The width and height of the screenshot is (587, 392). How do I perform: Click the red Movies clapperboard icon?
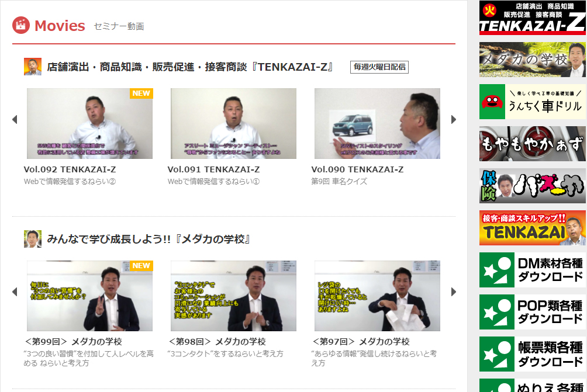(21, 26)
